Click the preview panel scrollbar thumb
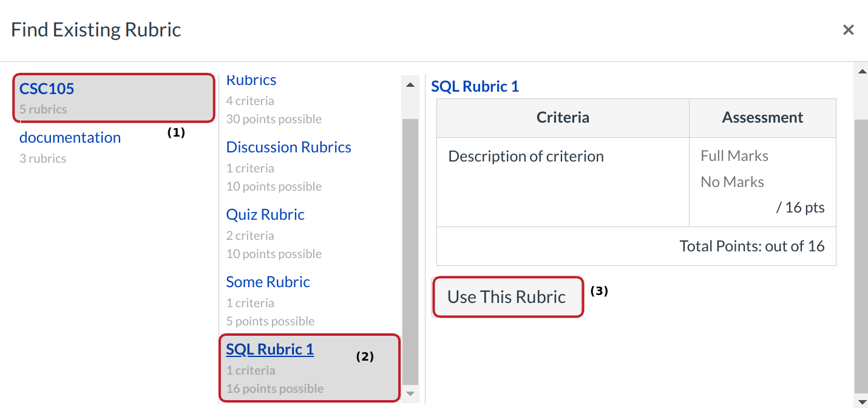 tap(861, 255)
